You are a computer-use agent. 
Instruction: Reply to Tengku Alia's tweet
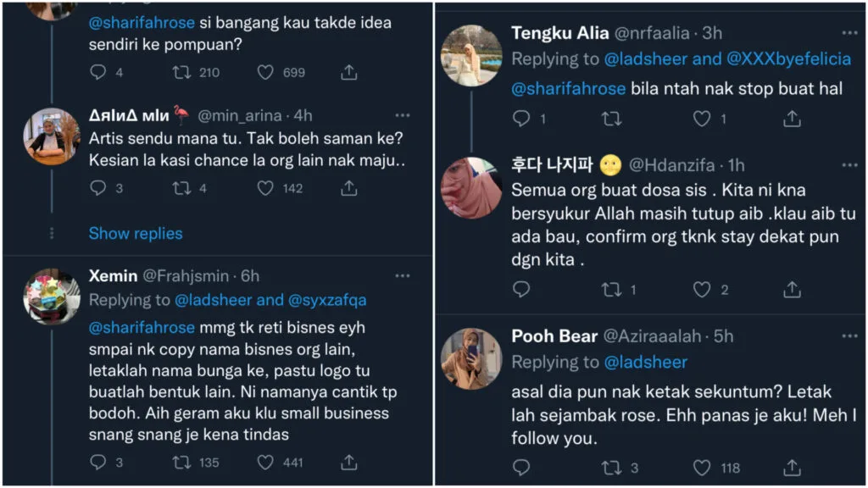521,119
